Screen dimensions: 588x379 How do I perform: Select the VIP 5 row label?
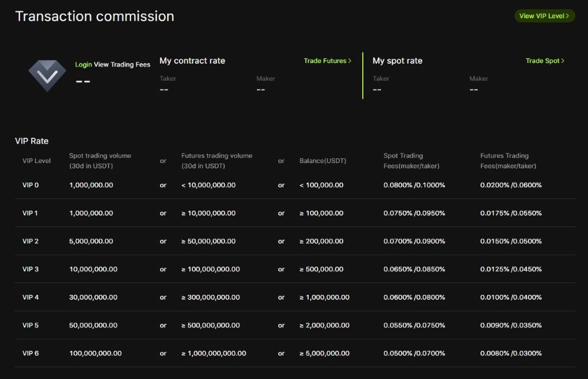point(31,325)
